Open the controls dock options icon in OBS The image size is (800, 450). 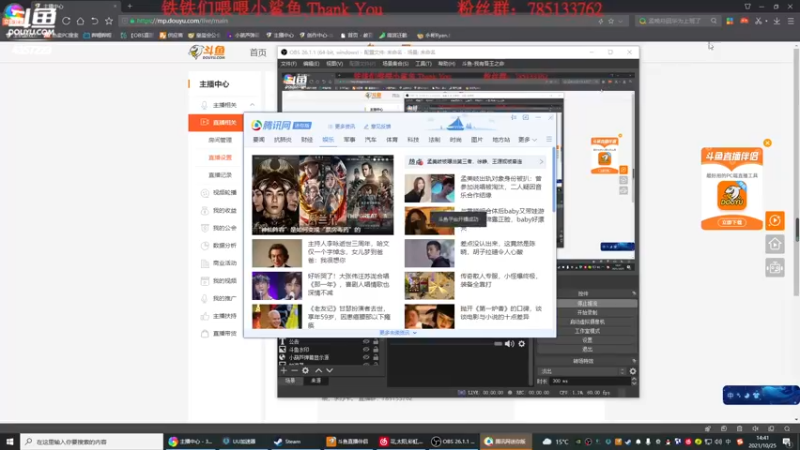click(634, 293)
